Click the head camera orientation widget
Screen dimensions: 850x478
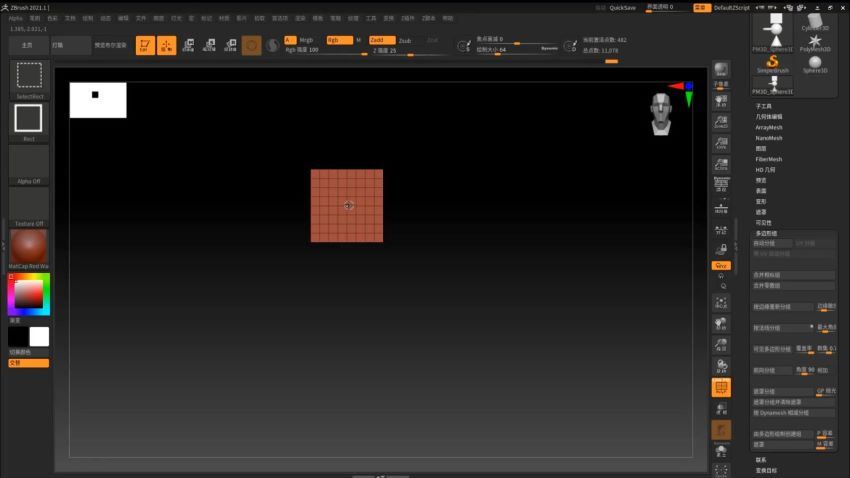coord(660,112)
